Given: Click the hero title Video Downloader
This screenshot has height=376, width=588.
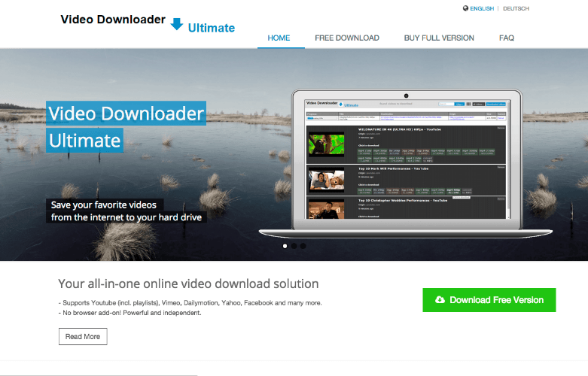Looking at the screenshot, I should 126,113.
